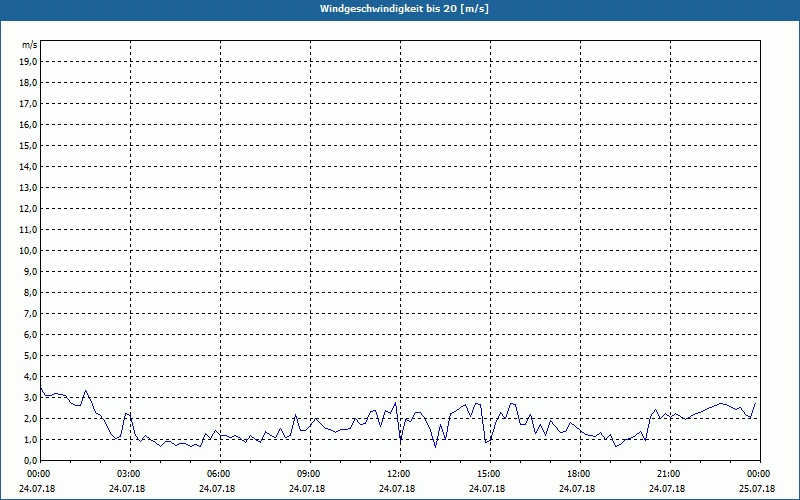This screenshot has height=500, width=800.
Task: Click the 25.07.18 date label
Action: click(757, 489)
